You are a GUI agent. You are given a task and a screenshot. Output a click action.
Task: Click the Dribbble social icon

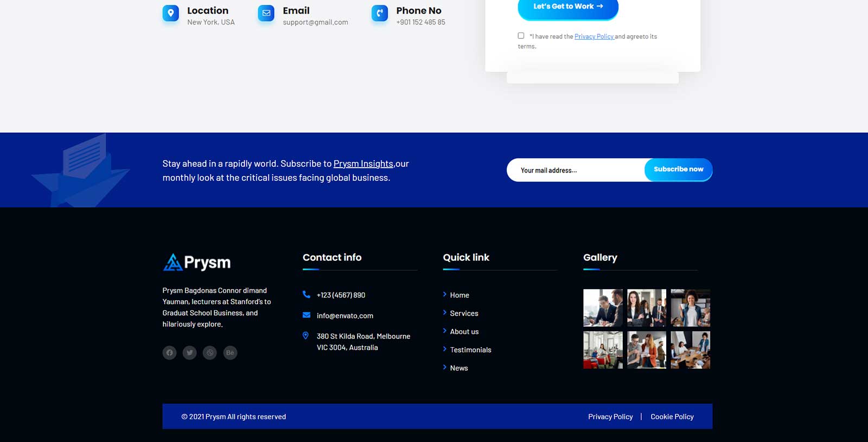point(210,353)
